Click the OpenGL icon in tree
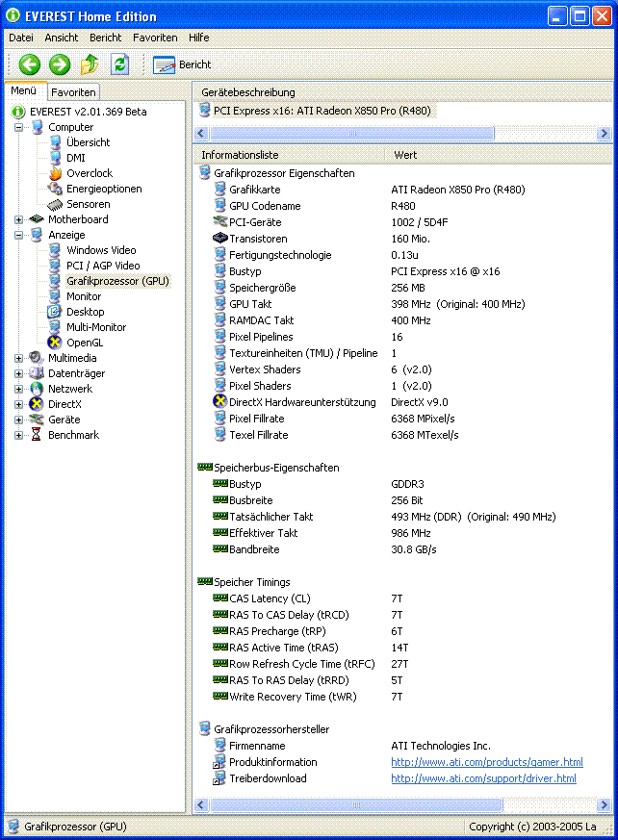 pos(55,343)
